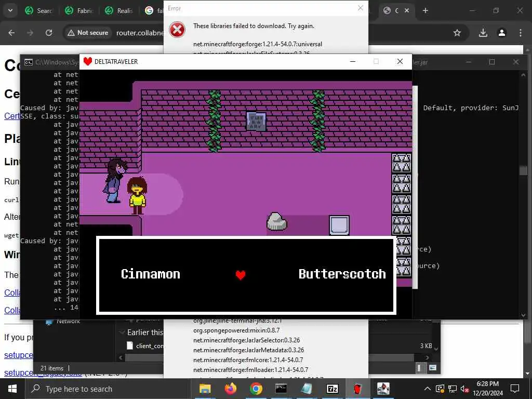Select 'fmlcore:1.21.4-54.0.7' line
This screenshot has width=532, height=399.
[248, 360]
